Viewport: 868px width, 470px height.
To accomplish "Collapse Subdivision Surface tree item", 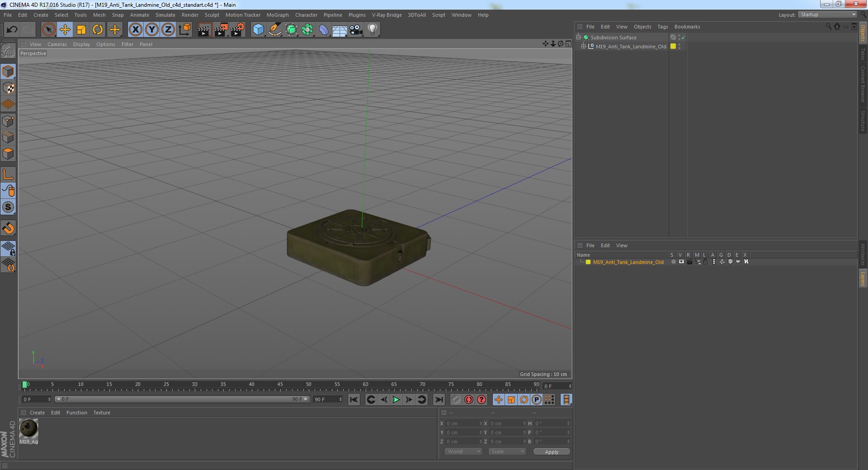I will coord(578,38).
